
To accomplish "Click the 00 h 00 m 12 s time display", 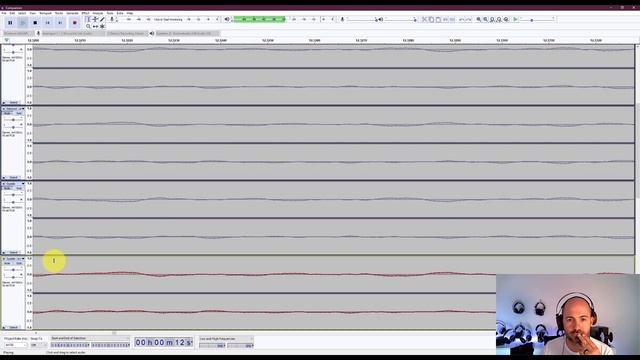I will pos(164,342).
